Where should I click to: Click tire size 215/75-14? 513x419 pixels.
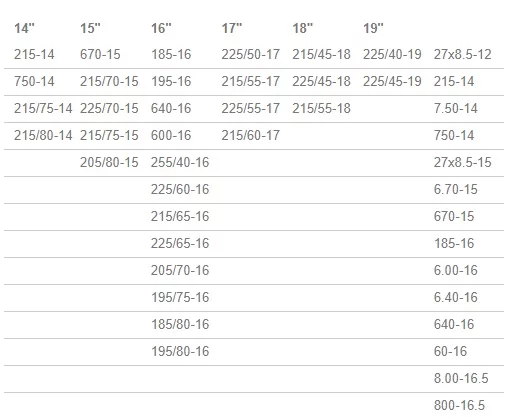[x=43, y=108]
